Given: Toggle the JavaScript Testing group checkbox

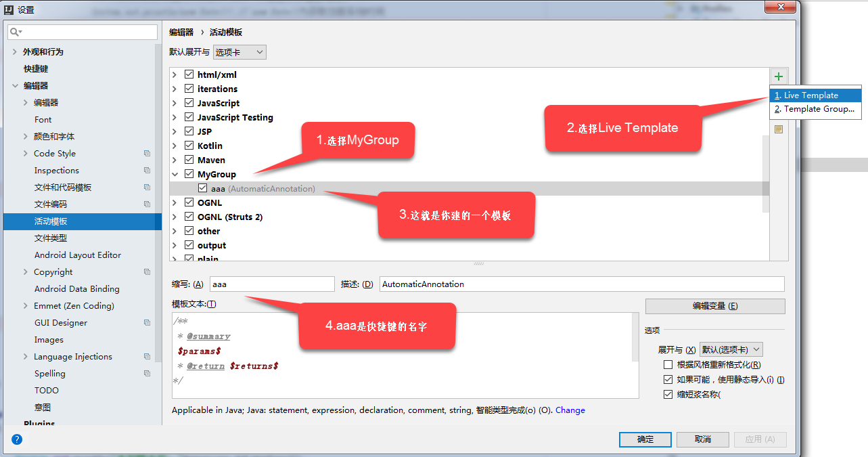Looking at the screenshot, I should point(189,117).
